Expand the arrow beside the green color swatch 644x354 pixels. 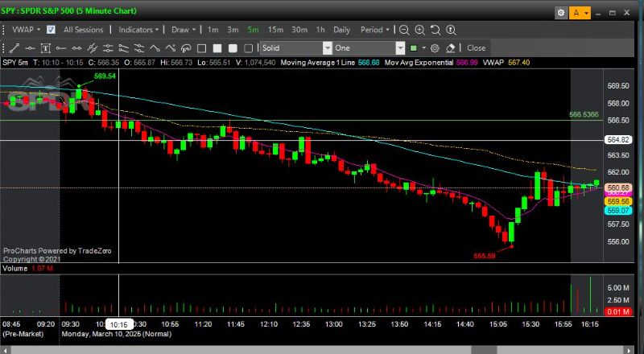pyautogui.click(x=424, y=48)
